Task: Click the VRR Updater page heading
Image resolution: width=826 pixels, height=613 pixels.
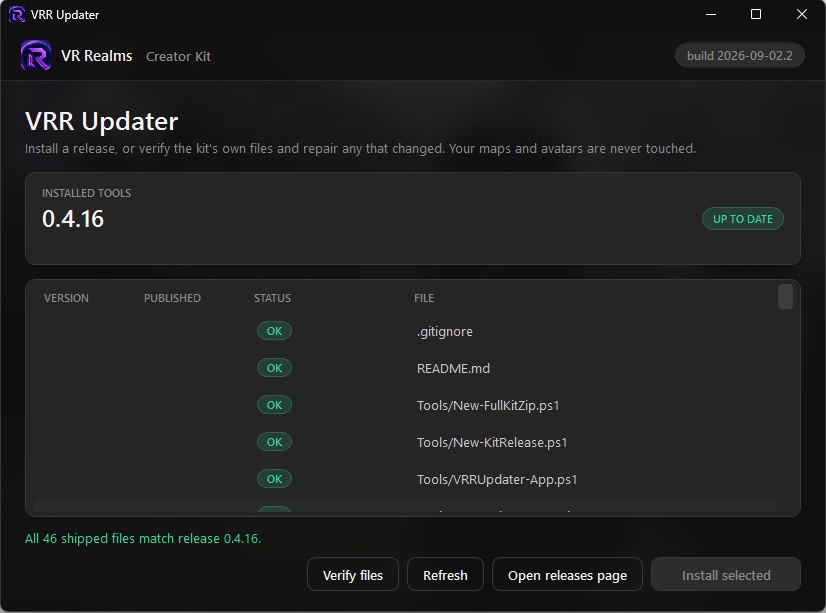Action: click(x=102, y=121)
